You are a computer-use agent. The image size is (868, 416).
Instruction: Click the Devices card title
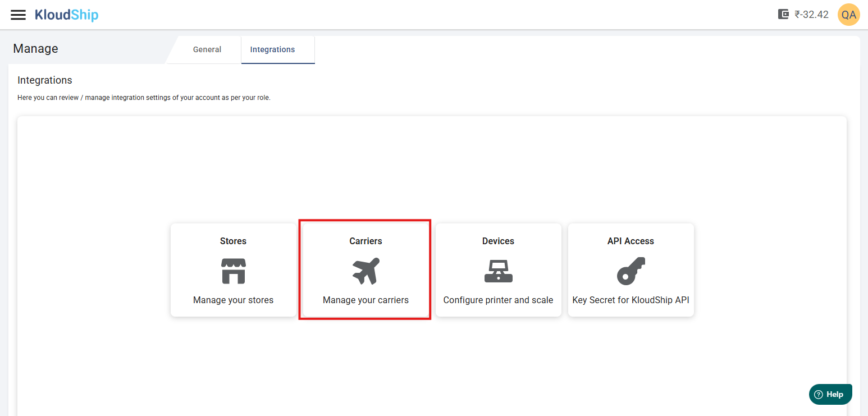(x=498, y=241)
